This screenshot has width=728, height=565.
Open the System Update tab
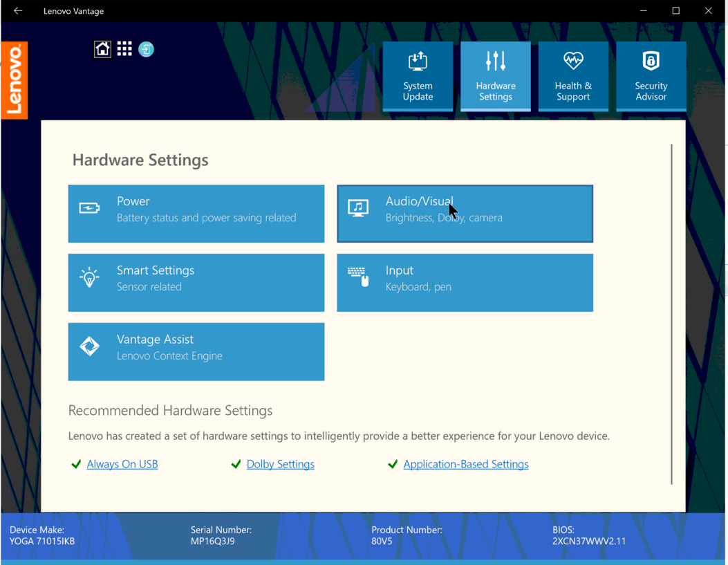point(418,77)
